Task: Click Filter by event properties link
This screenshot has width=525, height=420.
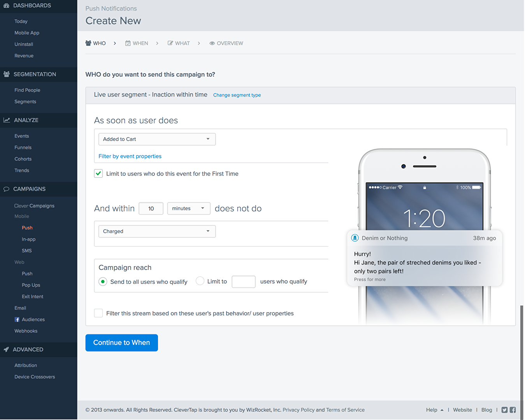Action: point(130,156)
